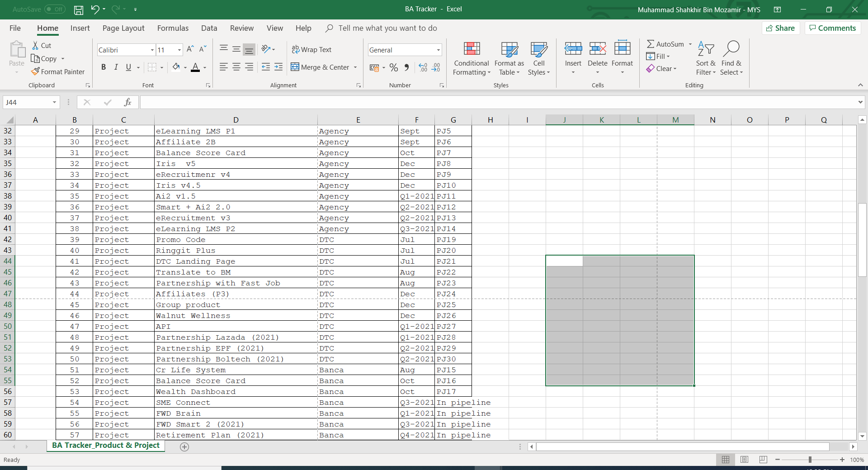Expand the Fill Color dropdown arrow

pos(185,67)
